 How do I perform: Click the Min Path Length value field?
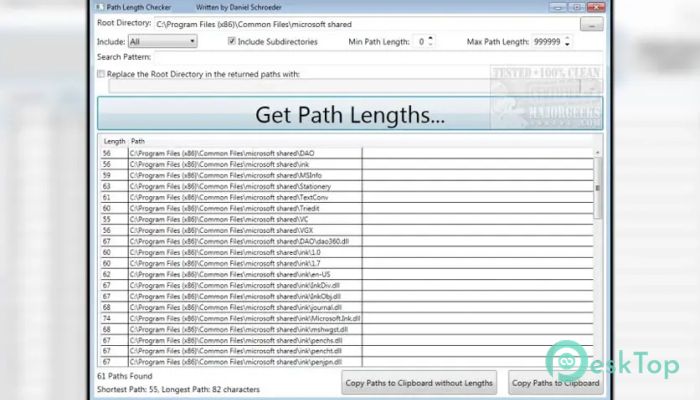click(421, 42)
